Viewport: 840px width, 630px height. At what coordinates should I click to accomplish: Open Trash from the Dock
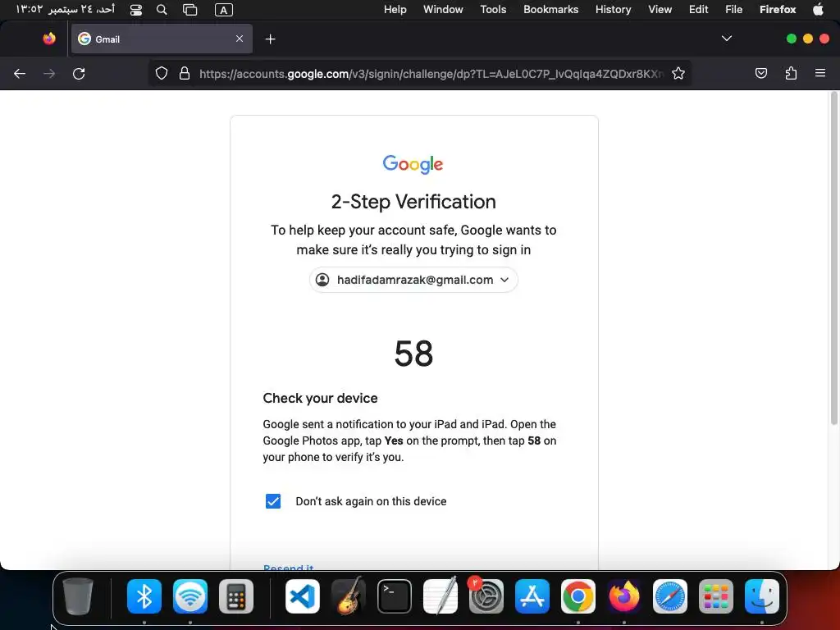78,596
